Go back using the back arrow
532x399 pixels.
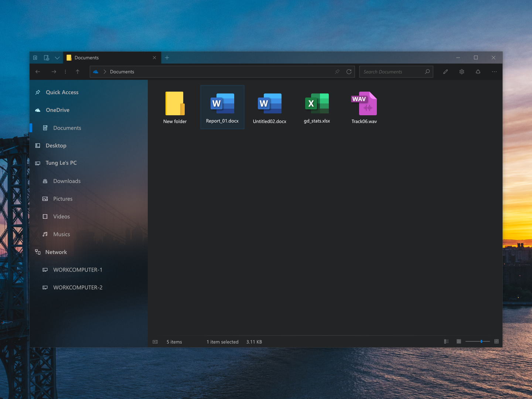[38, 71]
